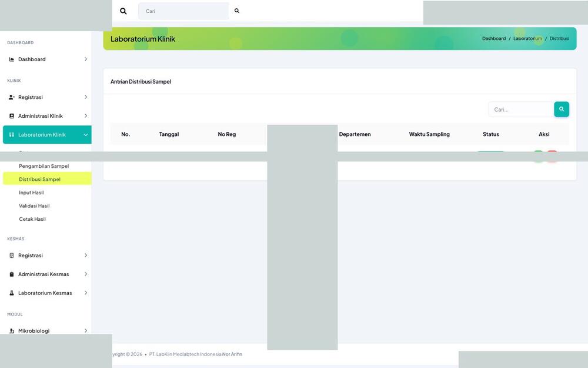Click the Dashboard breadcrumb link

coord(494,39)
